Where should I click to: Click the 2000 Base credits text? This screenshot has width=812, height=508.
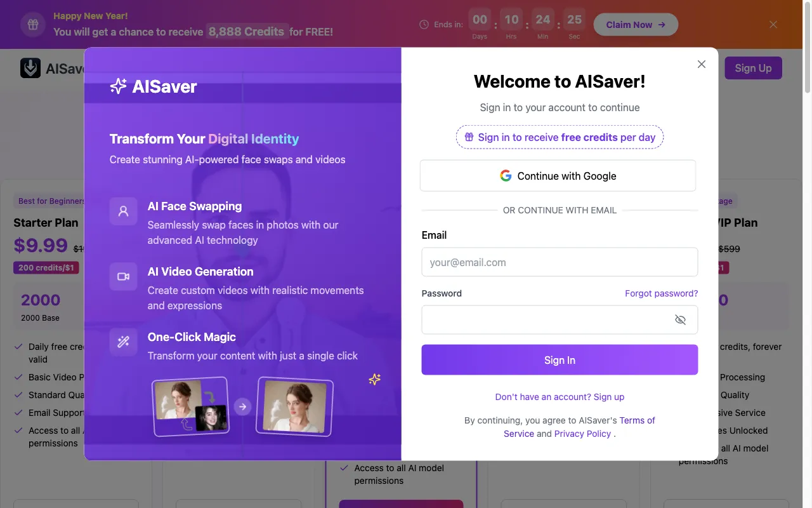[x=40, y=318]
